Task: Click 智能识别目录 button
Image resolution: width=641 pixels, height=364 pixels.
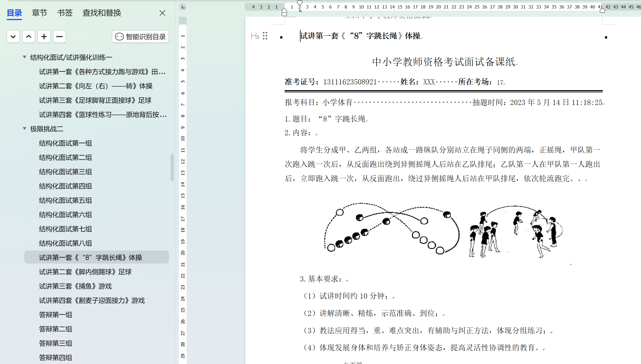Action: click(x=140, y=37)
